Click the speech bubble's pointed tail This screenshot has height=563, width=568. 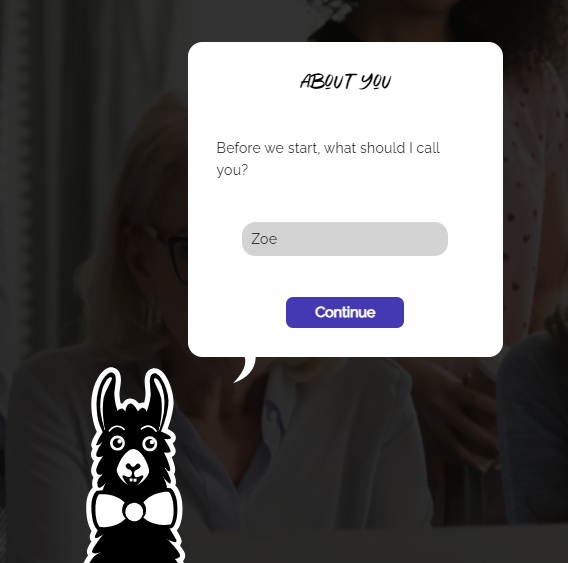coord(245,369)
